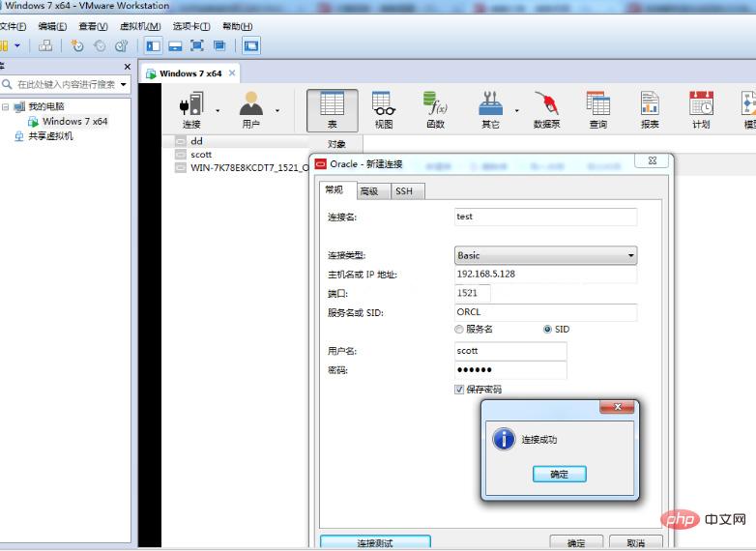Image resolution: width=756 pixels, height=551 pixels.
Task: Click the 密码 password field
Action: tap(510, 370)
